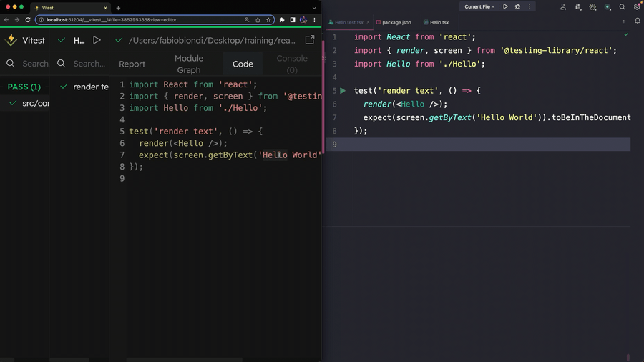This screenshot has height=362, width=644.
Task: Open more run actions three-dot menu
Action: pos(530,6)
